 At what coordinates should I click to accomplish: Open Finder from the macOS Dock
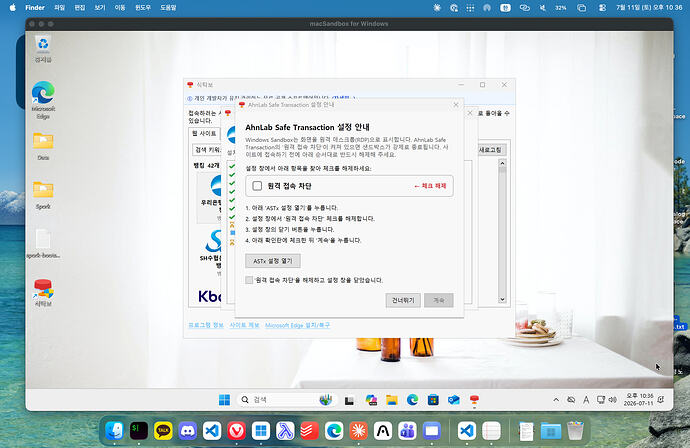[x=114, y=431]
